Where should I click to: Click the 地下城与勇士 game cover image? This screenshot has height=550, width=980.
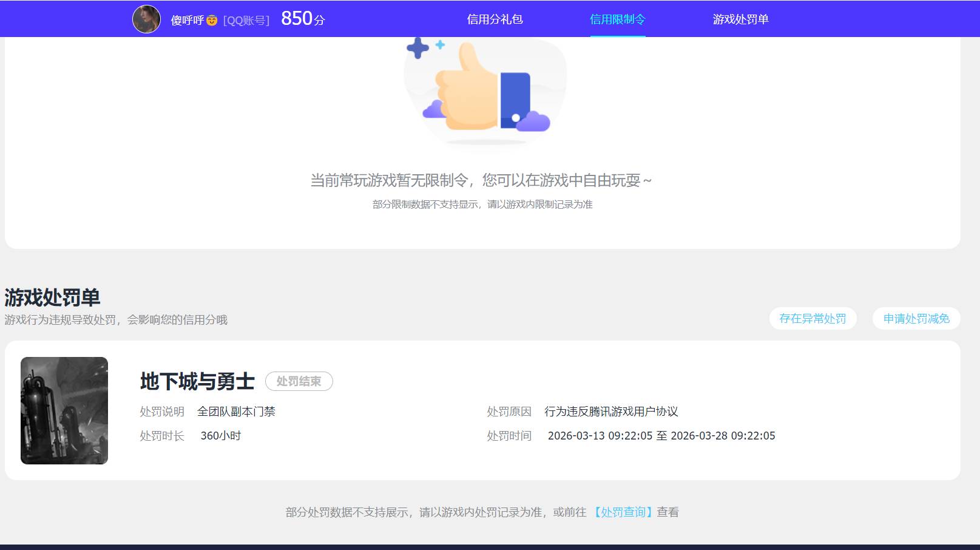point(64,410)
